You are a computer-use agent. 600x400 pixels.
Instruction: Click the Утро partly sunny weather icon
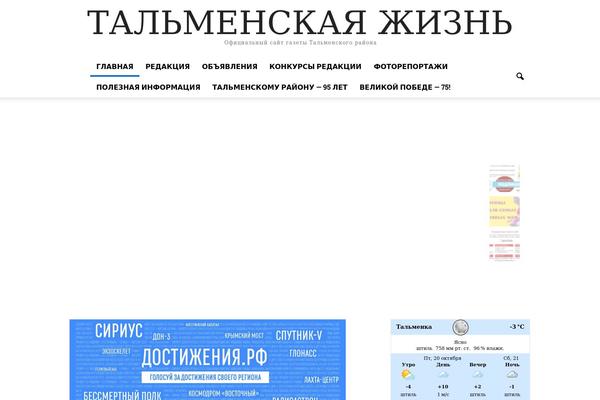pyautogui.click(x=408, y=375)
